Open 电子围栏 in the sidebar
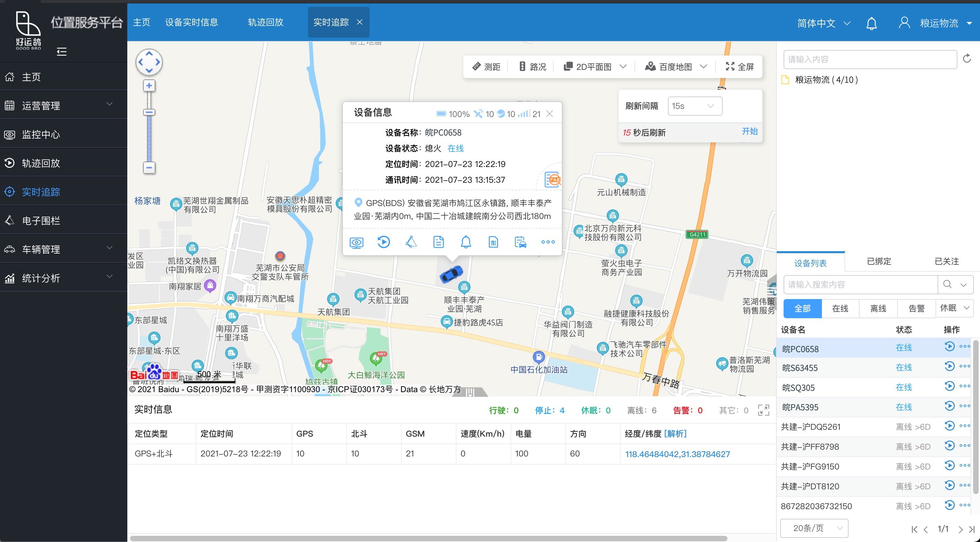Viewport: 980px width, 542px height. [64, 221]
